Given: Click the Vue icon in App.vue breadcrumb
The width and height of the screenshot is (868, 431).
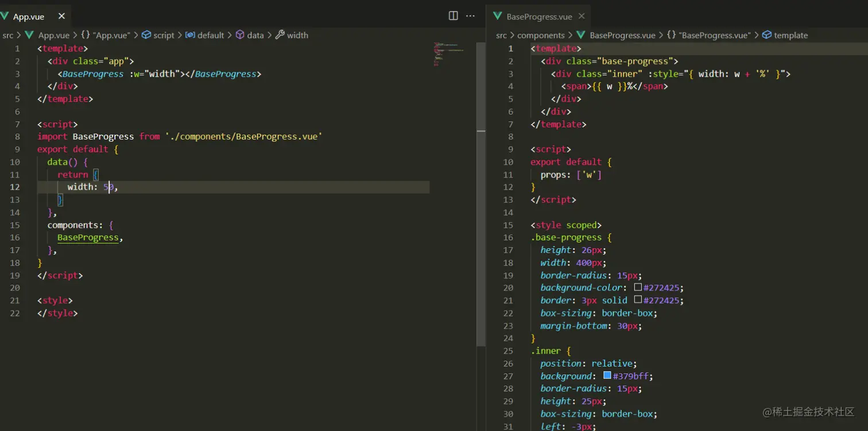Looking at the screenshot, I should click(x=29, y=35).
